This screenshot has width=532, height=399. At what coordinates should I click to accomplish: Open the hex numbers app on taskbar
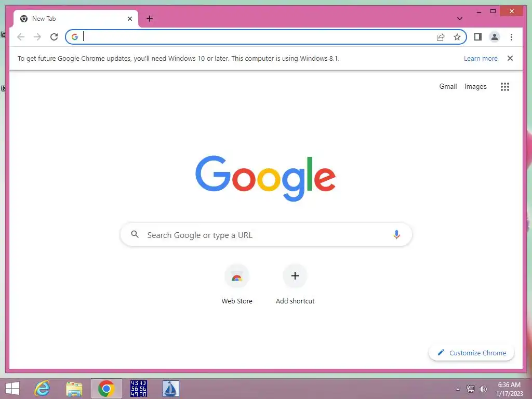[x=138, y=389]
